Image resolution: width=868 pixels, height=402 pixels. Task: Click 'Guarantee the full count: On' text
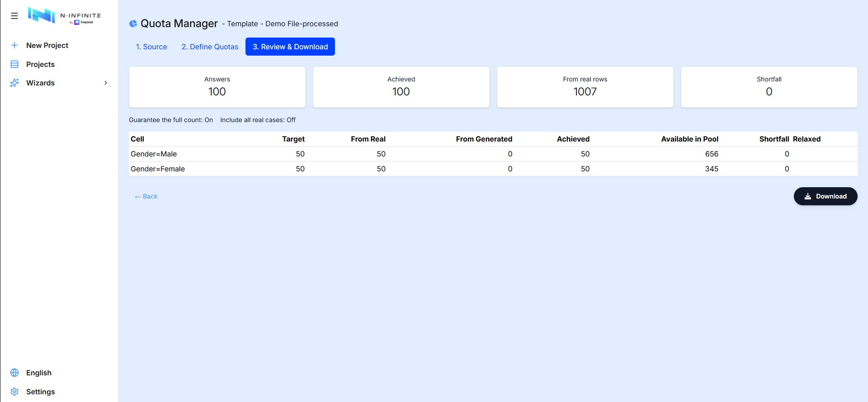(x=171, y=120)
